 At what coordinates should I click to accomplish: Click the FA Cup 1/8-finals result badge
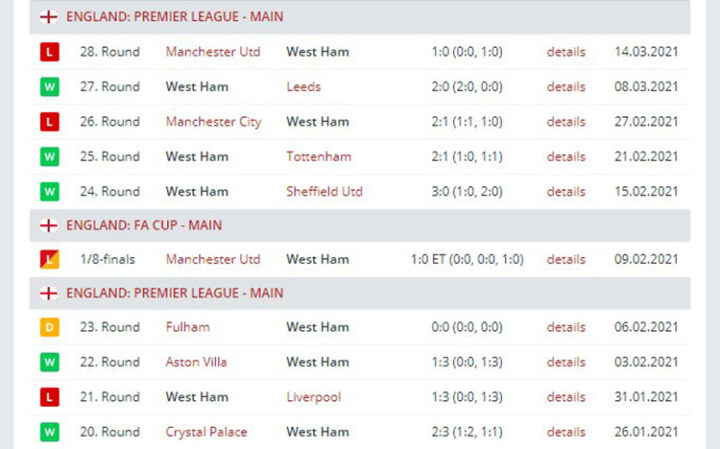pyautogui.click(x=49, y=260)
